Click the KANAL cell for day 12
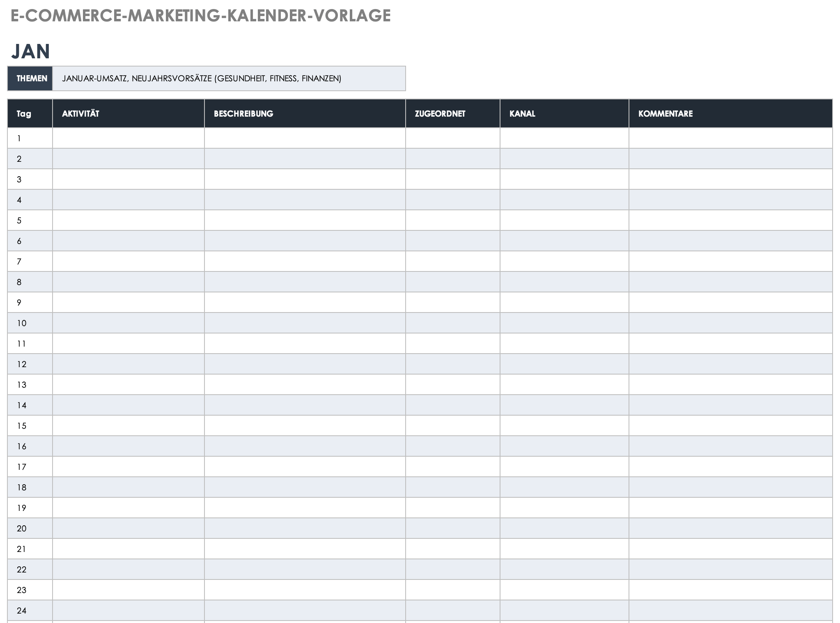Screen dimensions: 840x623 [565, 364]
